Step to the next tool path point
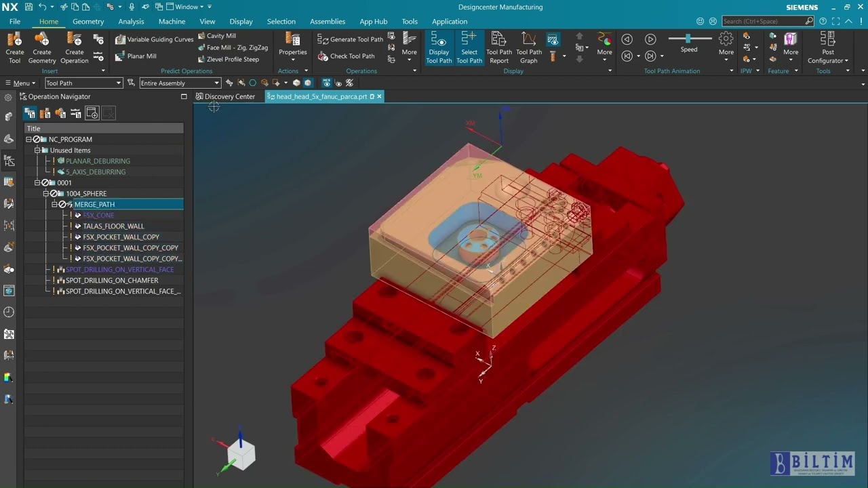 click(650, 56)
